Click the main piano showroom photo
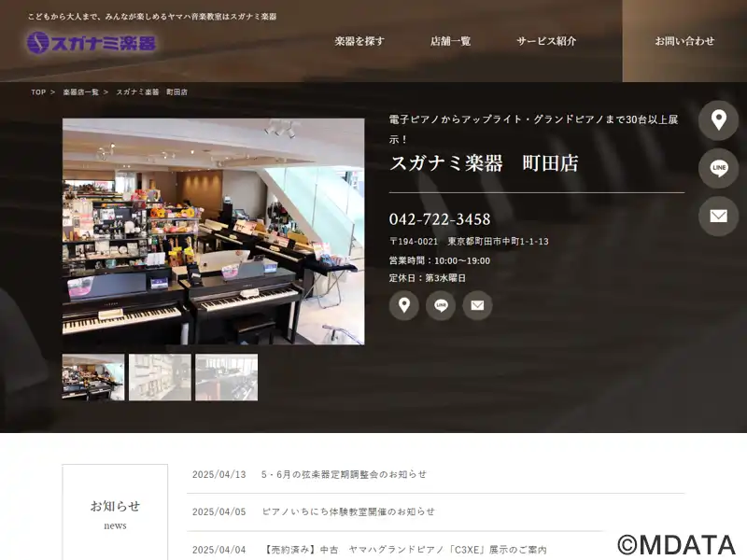This screenshot has width=747, height=560. pos(214,231)
